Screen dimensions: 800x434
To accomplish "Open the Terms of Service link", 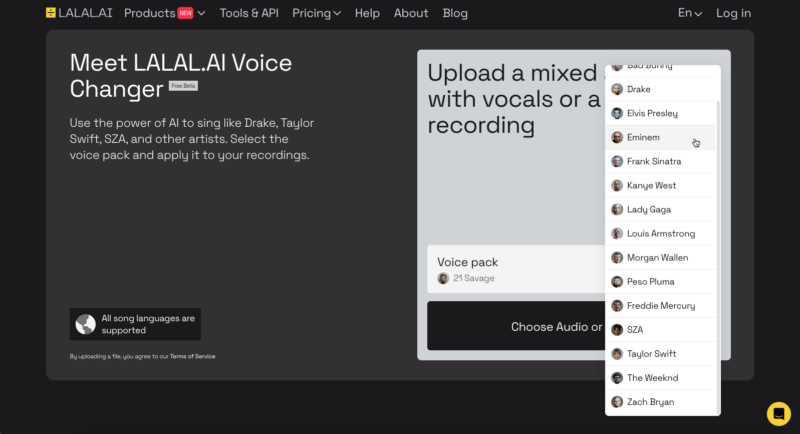I will coord(192,356).
